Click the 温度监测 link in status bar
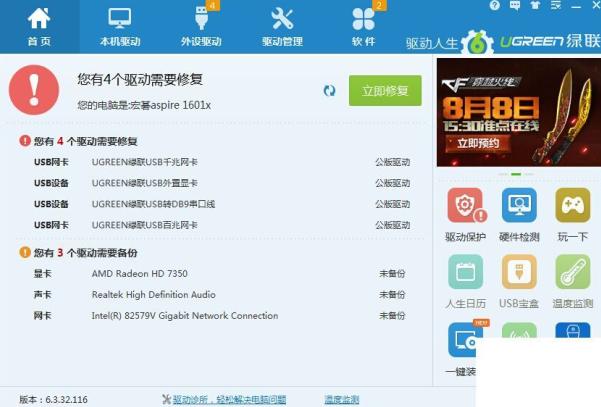601x407 pixels. tap(342, 400)
